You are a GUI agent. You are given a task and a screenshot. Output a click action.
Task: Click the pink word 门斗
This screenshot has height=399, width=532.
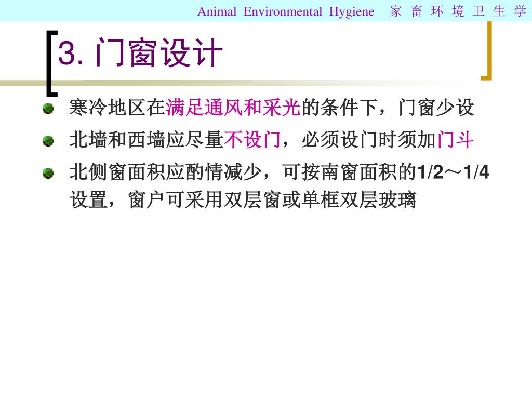(x=455, y=139)
